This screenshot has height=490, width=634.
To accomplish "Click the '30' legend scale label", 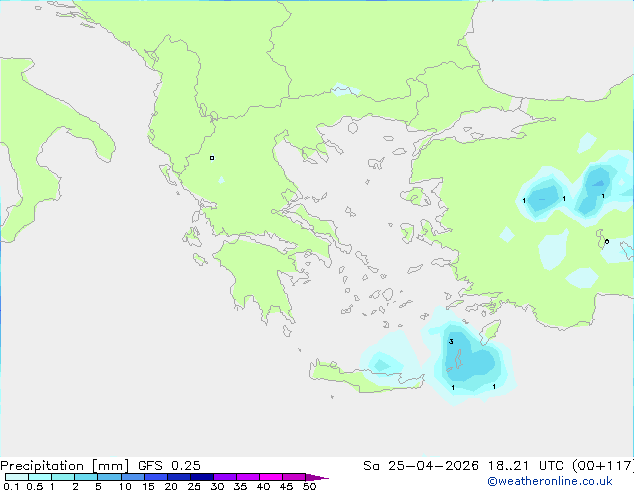I will click(x=217, y=486).
